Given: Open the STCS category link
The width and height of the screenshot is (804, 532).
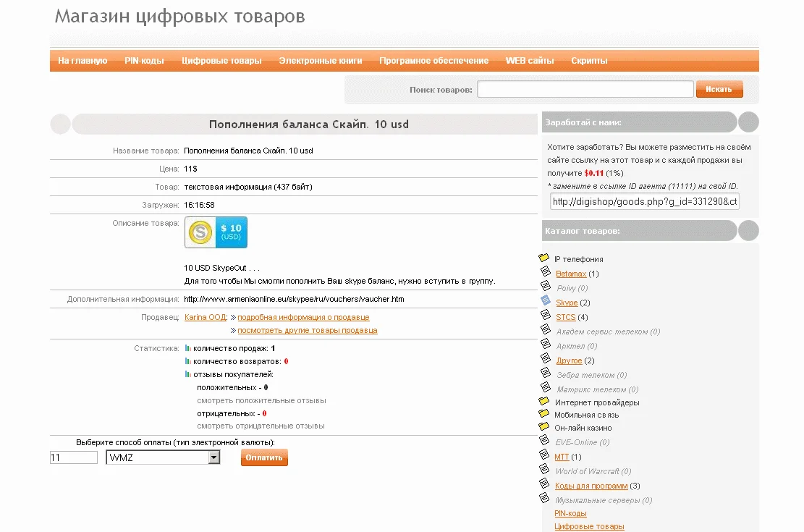Looking at the screenshot, I should [566, 317].
